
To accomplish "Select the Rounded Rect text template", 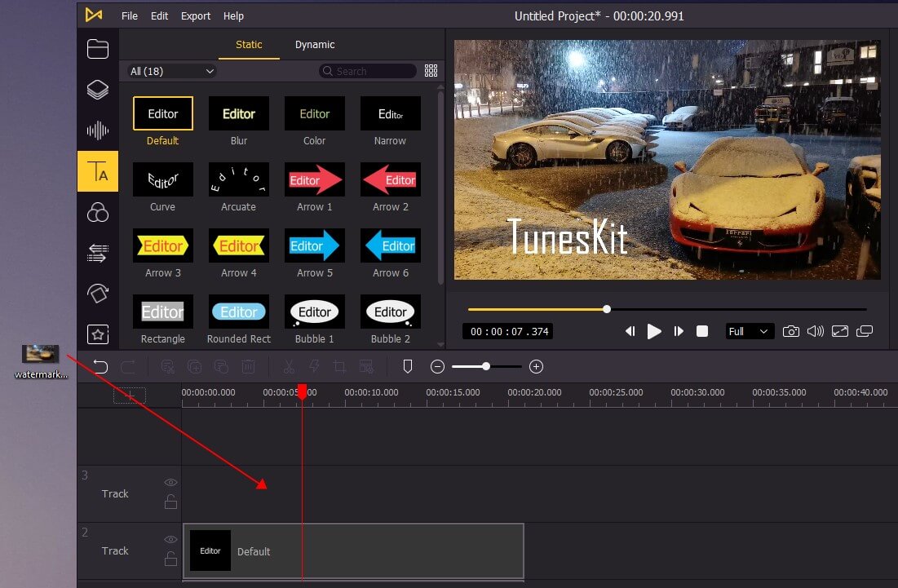I will point(239,320).
